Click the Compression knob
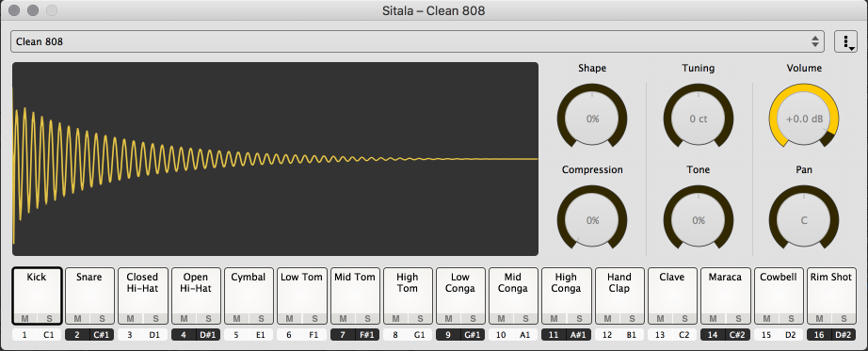Image resolution: width=868 pixels, height=351 pixels. click(592, 220)
